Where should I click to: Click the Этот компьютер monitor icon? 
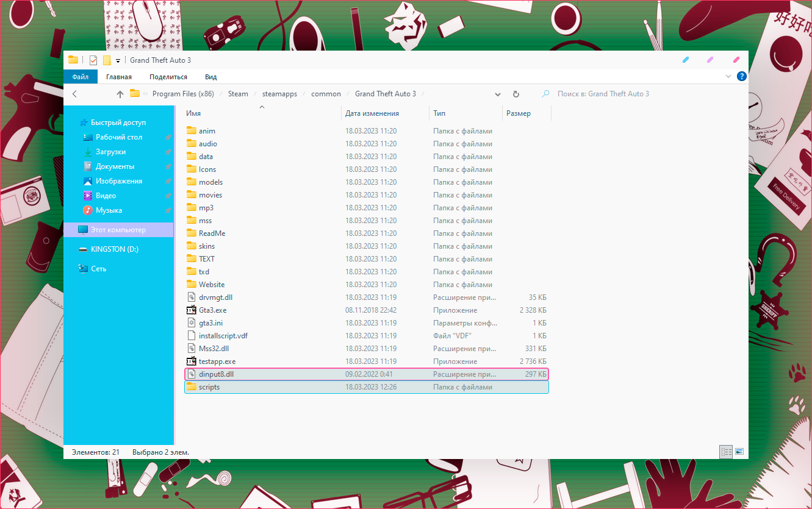(x=83, y=230)
